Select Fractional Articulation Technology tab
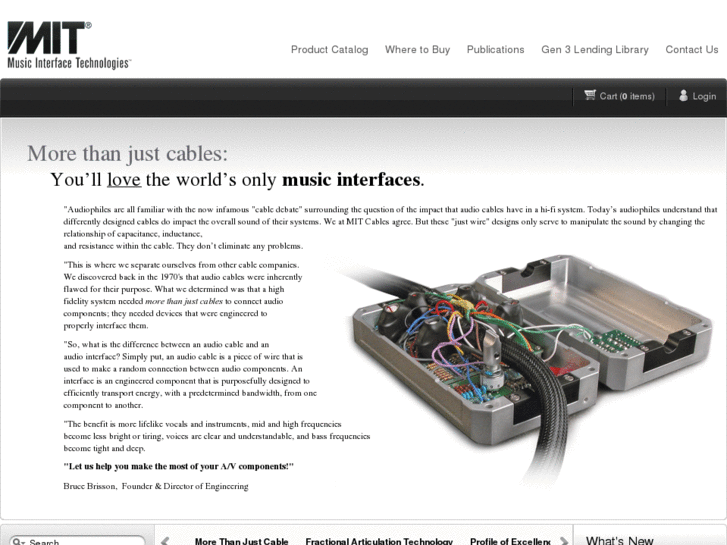The image size is (727, 545). tap(379, 541)
